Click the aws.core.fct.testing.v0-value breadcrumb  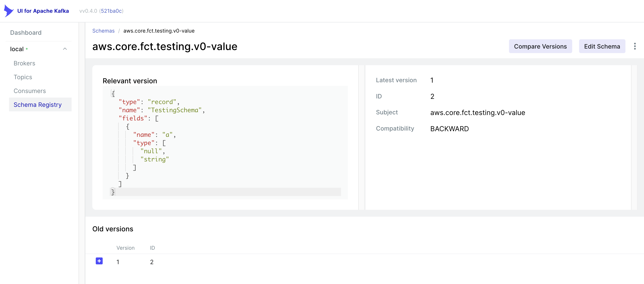pyautogui.click(x=159, y=30)
